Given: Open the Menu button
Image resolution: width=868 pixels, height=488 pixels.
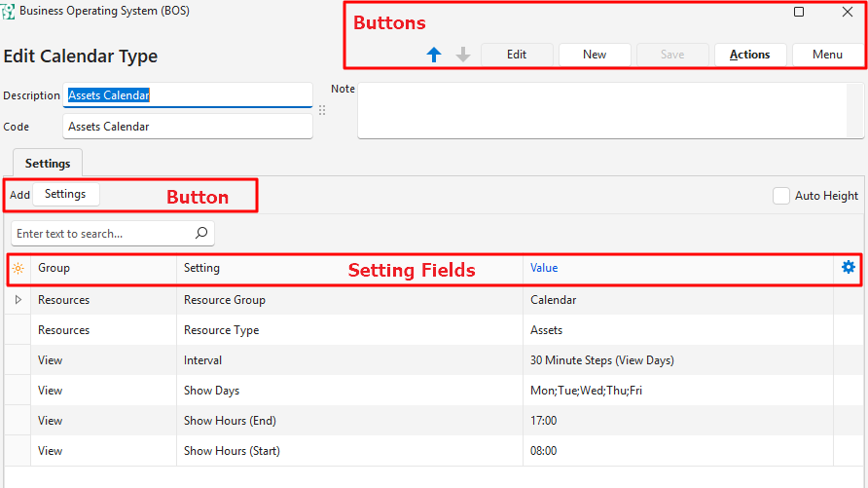Looking at the screenshot, I should (x=827, y=55).
